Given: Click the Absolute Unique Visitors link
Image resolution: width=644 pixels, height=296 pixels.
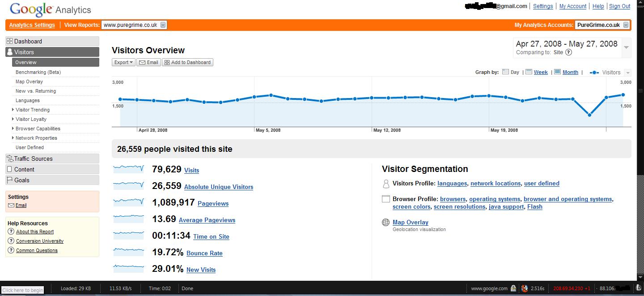Looking at the screenshot, I should [x=219, y=187].
